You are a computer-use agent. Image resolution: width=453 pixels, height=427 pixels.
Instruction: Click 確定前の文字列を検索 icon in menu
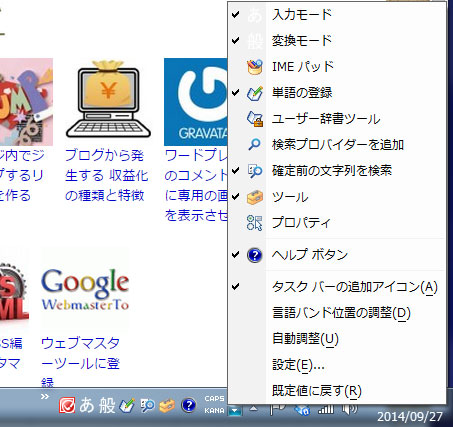point(255,170)
